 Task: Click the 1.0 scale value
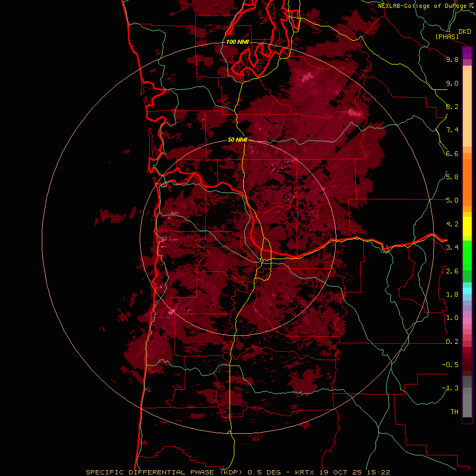[x=452, y=318]
